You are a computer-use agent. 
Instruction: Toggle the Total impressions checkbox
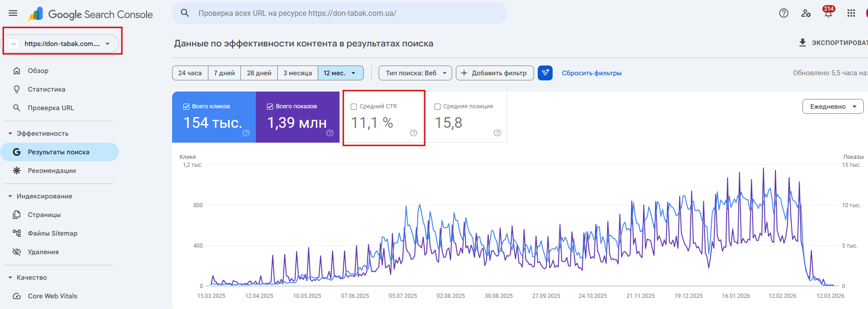(270, 106)
